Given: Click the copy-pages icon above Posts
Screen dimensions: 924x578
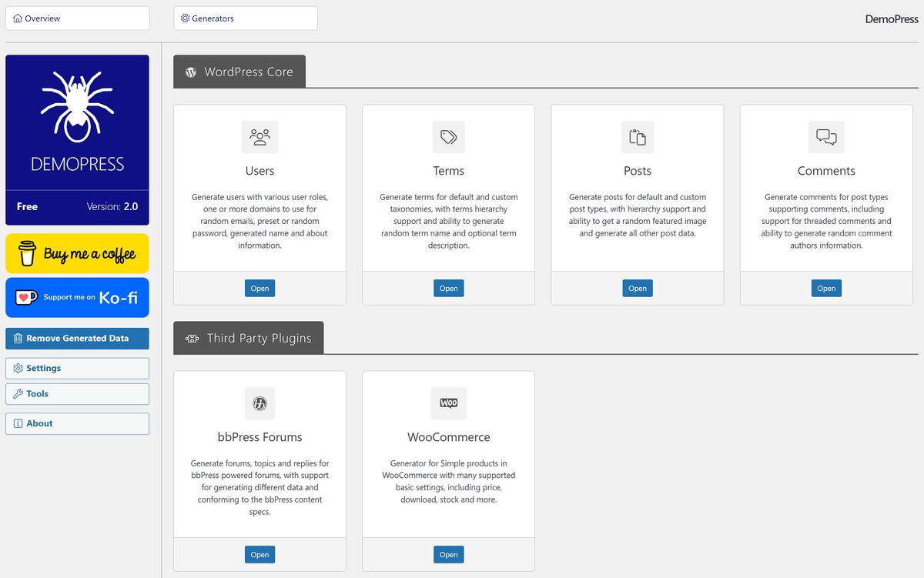Looking at the screenshot, I should pyautogui.click(x=637, y=136).
